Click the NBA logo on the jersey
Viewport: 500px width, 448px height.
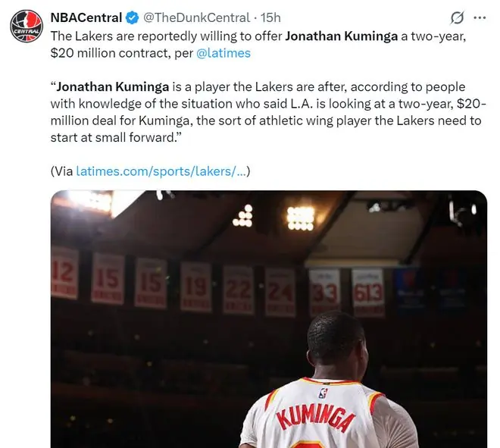click(x=323, y=393)
